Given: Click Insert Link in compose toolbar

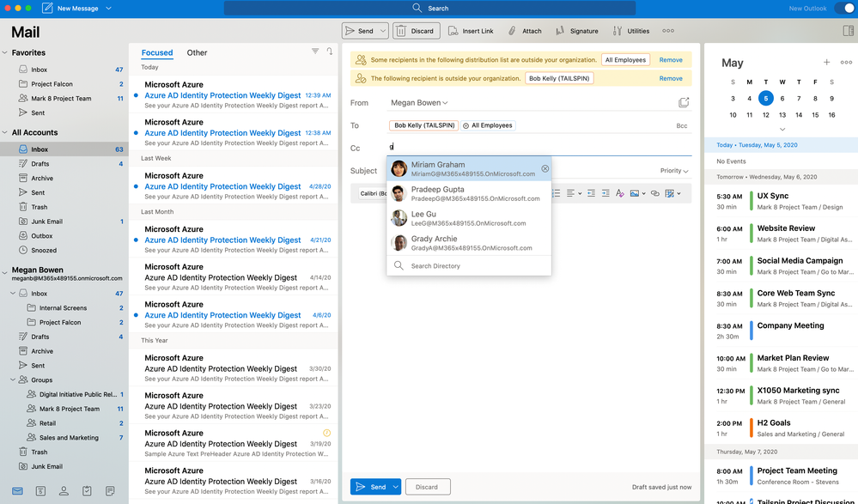Looking at the screenshot, I should tap(471, 31).
